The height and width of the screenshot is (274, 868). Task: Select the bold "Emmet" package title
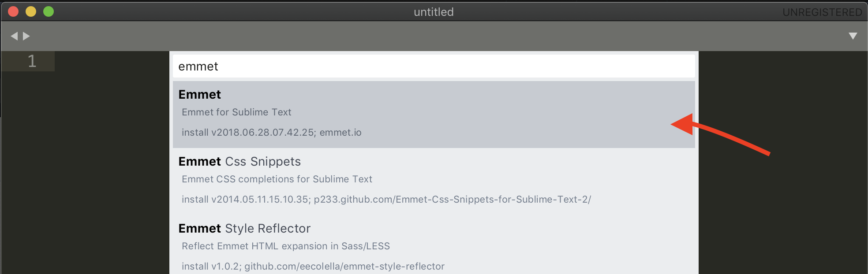click(200, 95)
